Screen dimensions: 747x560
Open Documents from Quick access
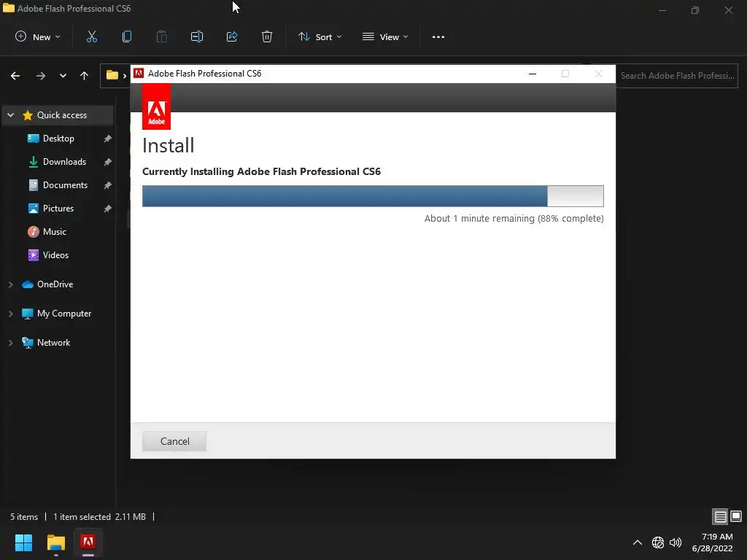pos(65,185)
